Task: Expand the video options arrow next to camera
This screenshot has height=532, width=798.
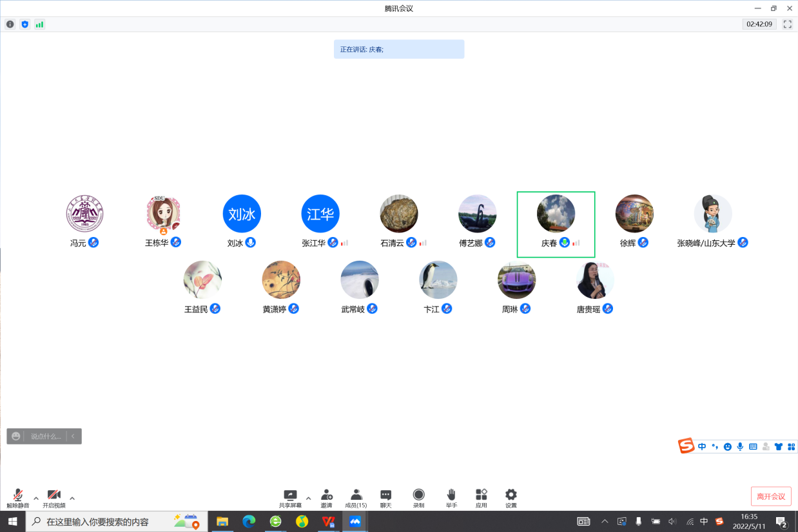Action: [72, 498]
